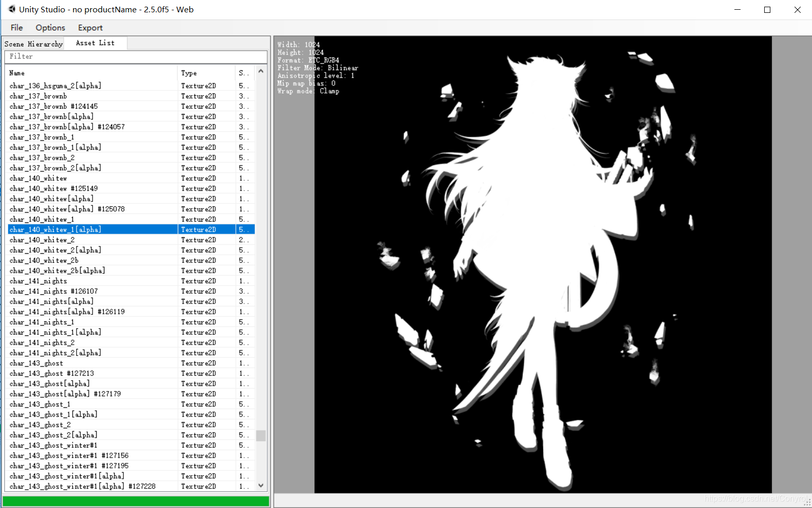
Task: Select char_137_brownb[alpha] #124057 row
Action: coord(131,127)
